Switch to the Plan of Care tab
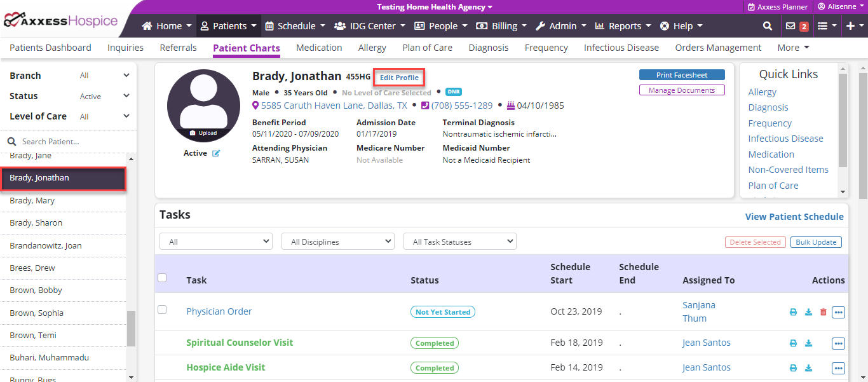Screen dimensions: 868x382 [x=427, y=48]
